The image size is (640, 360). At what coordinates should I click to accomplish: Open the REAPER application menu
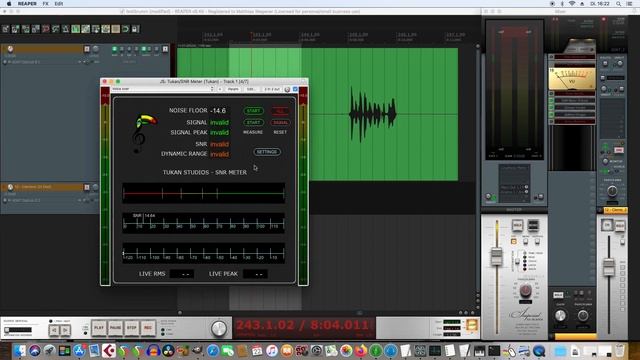coord(27,4)
